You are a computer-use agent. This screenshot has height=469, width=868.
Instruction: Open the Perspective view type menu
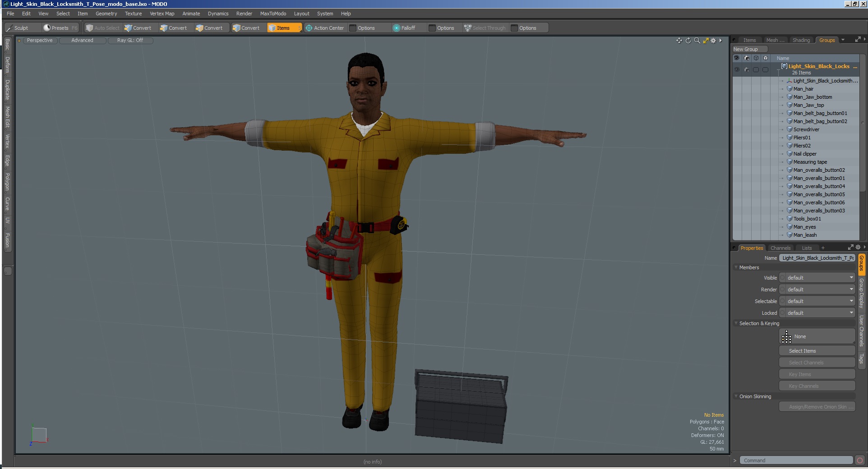tap(40, 41)
